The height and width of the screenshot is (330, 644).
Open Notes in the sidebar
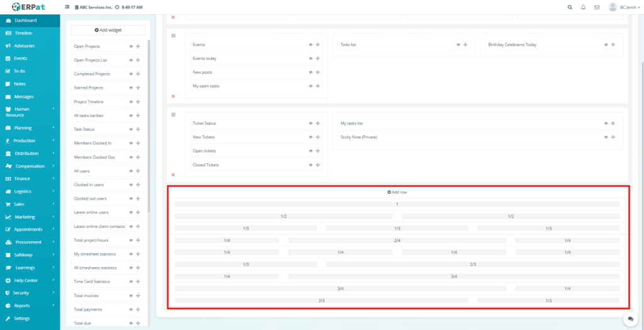coord(30,84)
